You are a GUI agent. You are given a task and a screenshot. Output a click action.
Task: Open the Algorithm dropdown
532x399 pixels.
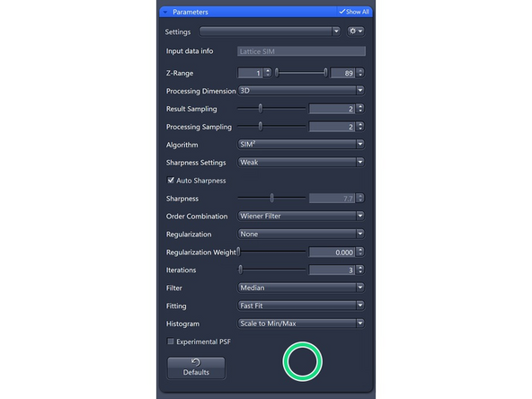click(x=301, y=145)
